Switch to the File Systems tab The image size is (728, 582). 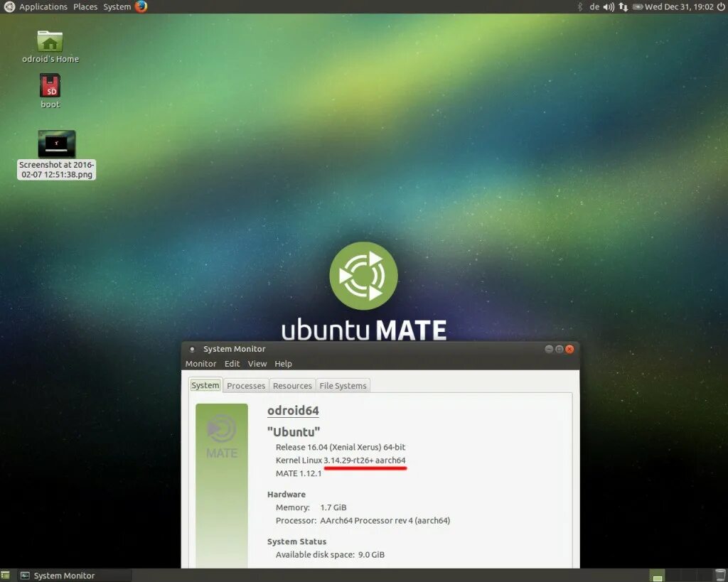click(x=343, y=386)
